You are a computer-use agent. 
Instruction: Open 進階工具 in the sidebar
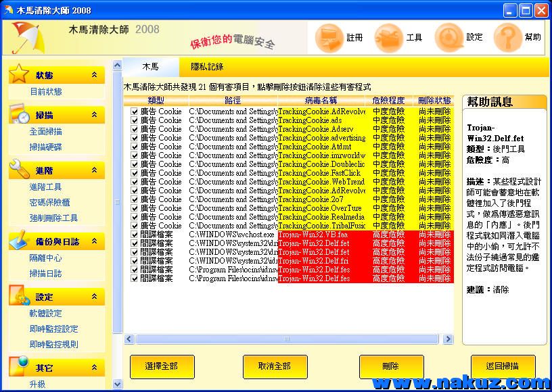pos(46,187)
